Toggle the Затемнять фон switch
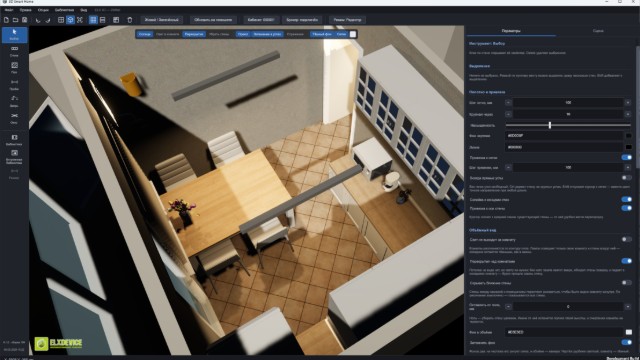The image size is (640, 360). coord(626,342)
